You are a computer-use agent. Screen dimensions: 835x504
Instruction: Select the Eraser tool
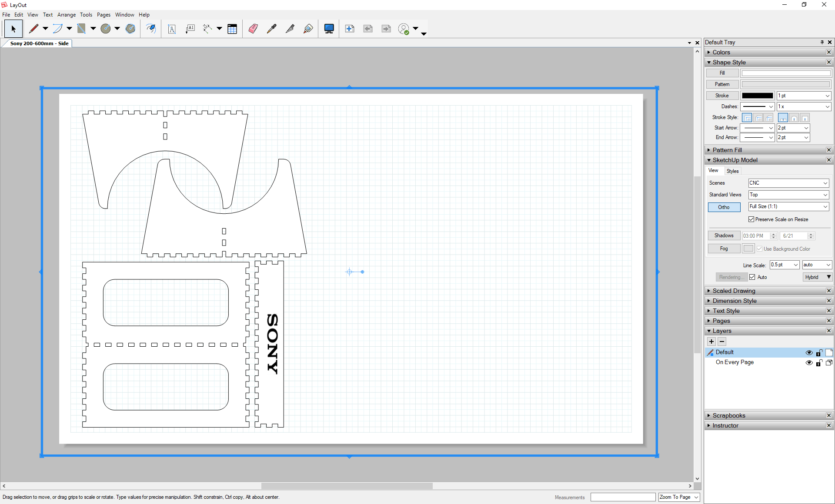click(x=253, y=29)
